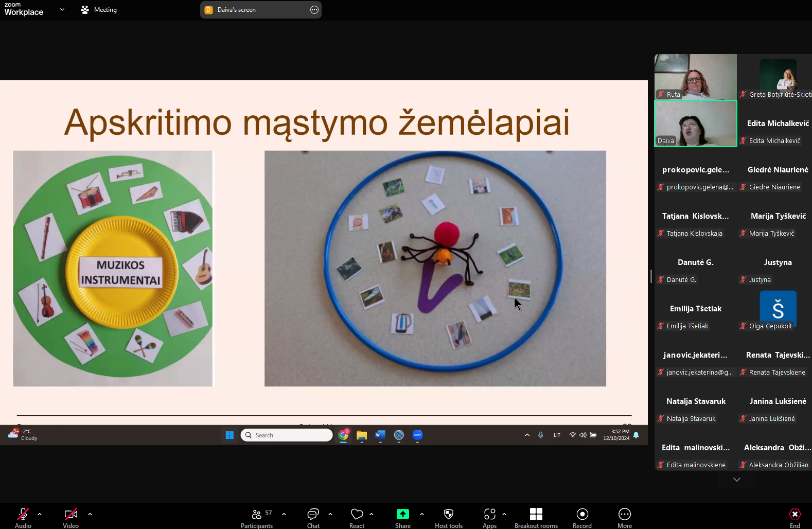Expand audio options arrow next to Audio
This screenshot has width=812, height=529.
[x=40, y=514]
